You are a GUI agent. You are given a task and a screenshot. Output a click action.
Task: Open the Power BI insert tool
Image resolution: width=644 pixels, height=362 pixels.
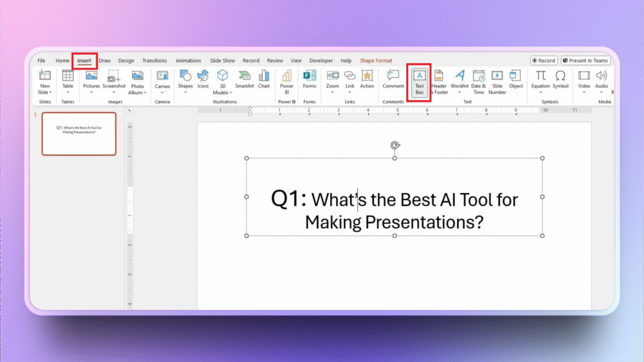[287, 81]
